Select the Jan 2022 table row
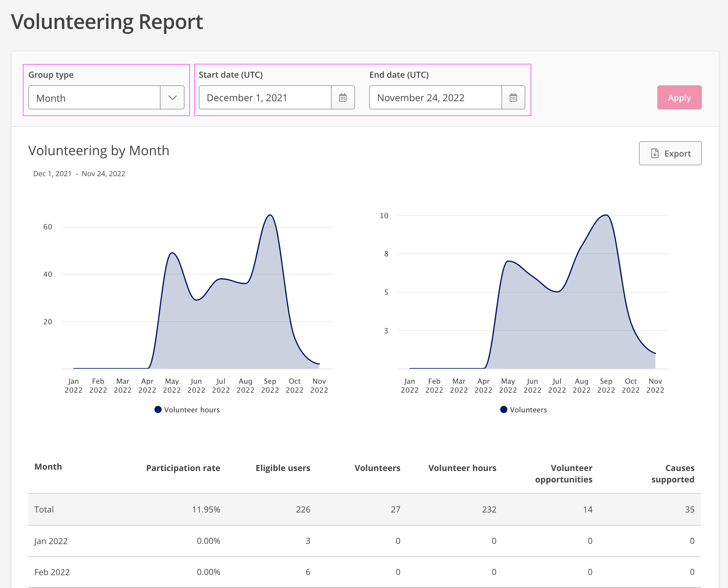Screen dimensions: 728x588 pyautogui.click(x=364, y=541)
